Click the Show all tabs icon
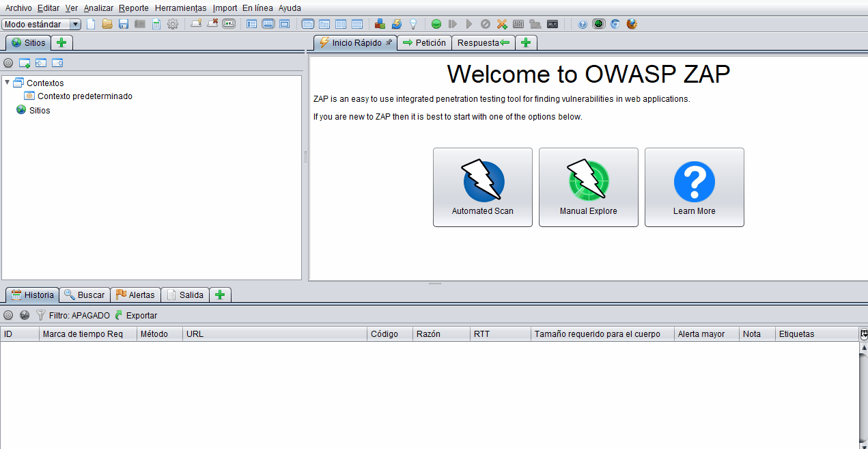The height and width of the screenshot is (449, 868). [196, 23]
